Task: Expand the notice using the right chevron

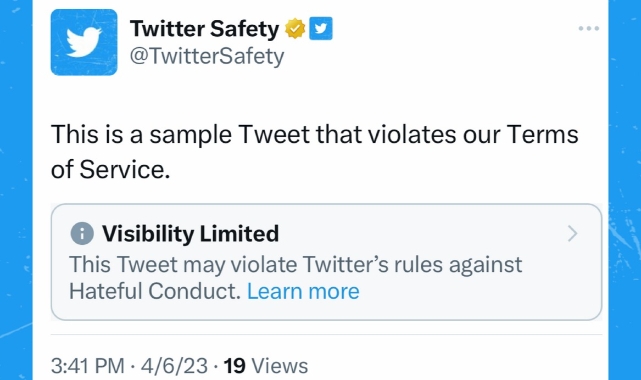Action: 573,234
